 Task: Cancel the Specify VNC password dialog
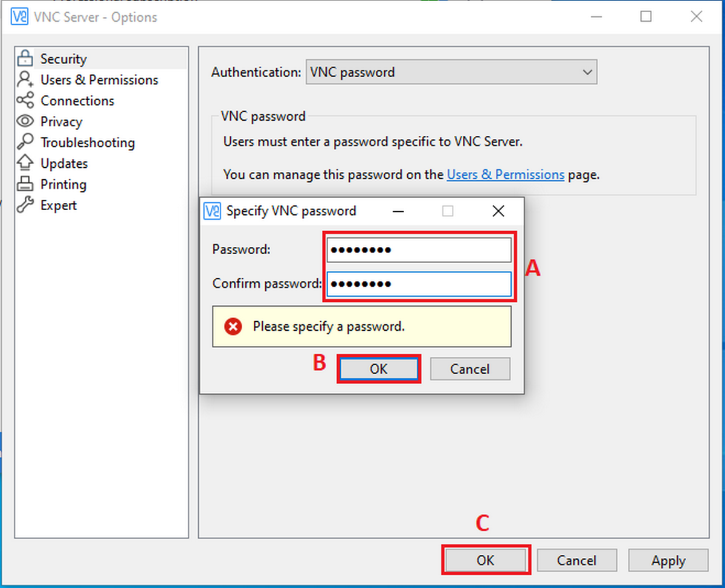tap(469, 369)
